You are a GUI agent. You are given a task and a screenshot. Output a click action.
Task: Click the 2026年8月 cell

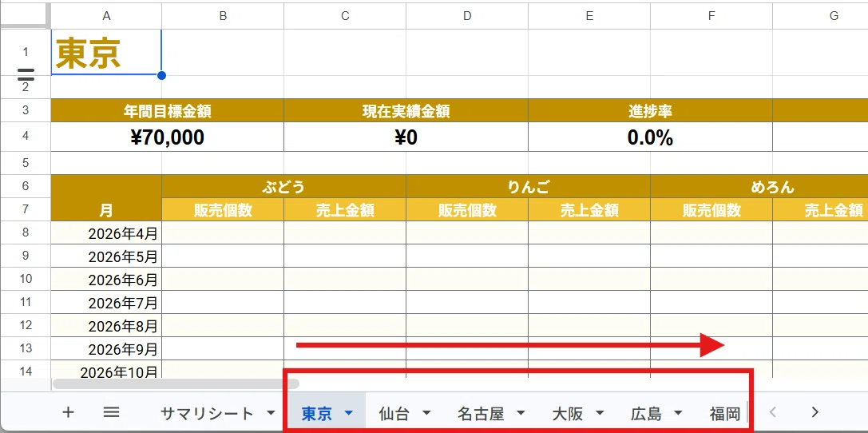(106, 326)
